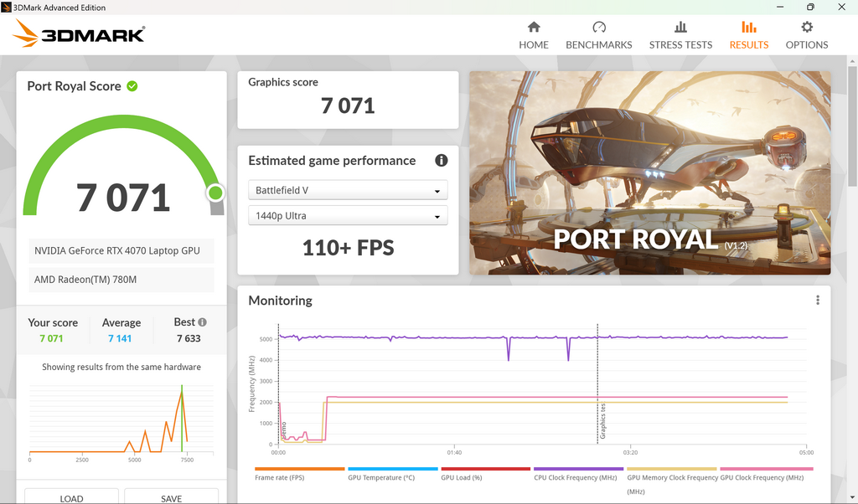Toggle the CPU Clock Frequency (MHz) legend entry
Viewport: 858px width, 504px height.
tap(578, 473)
